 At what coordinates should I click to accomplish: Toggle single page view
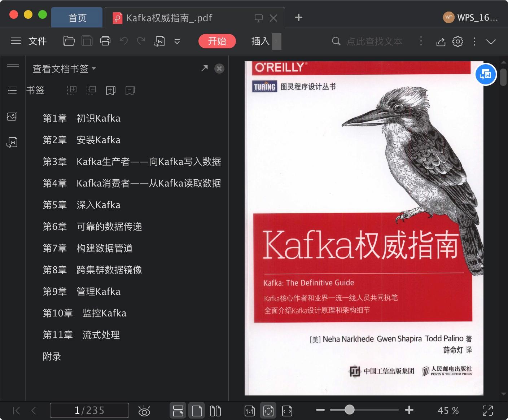pyautogui.click(x=197, y=411)
